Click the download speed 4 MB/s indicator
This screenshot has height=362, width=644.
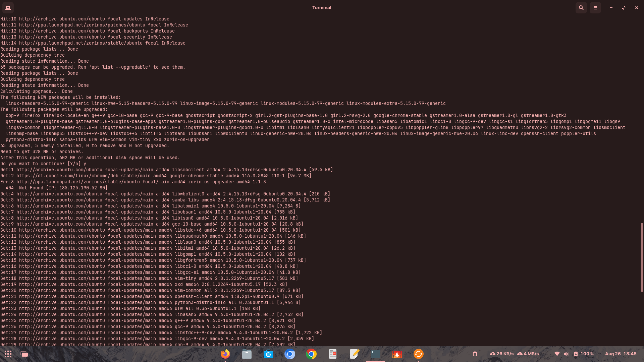528,354
